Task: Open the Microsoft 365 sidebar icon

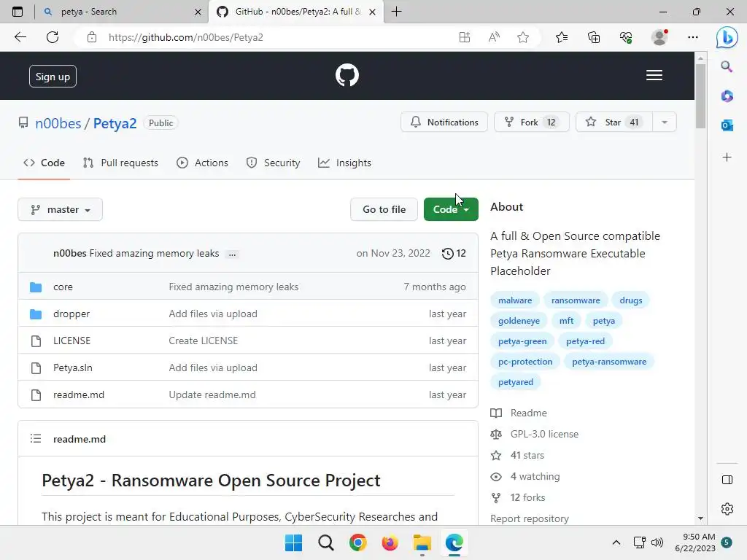Action: tap(727, 96)
